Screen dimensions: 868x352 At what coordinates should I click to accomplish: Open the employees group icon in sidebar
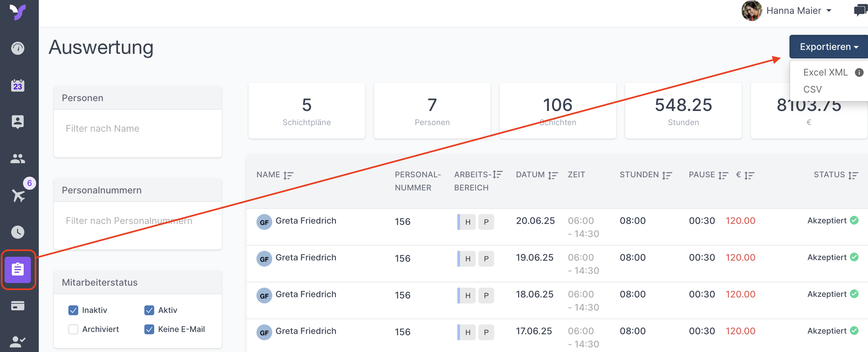pyautogui.click(x=17, y=159)
